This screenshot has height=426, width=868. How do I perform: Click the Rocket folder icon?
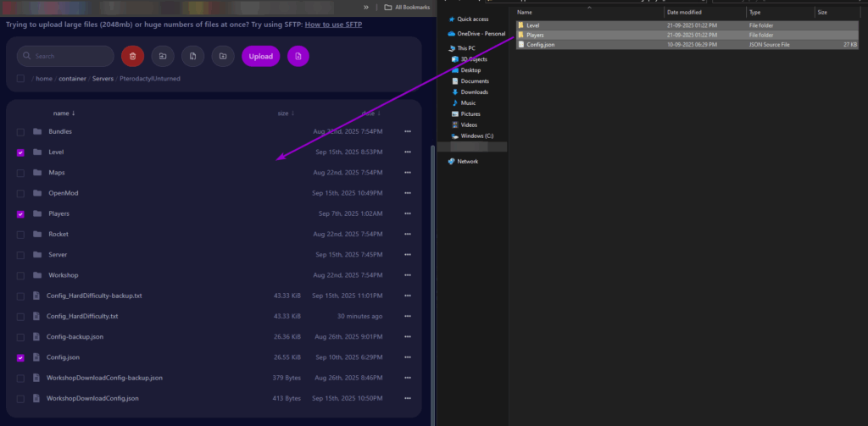pyautogui.click(x=37, y=234)
